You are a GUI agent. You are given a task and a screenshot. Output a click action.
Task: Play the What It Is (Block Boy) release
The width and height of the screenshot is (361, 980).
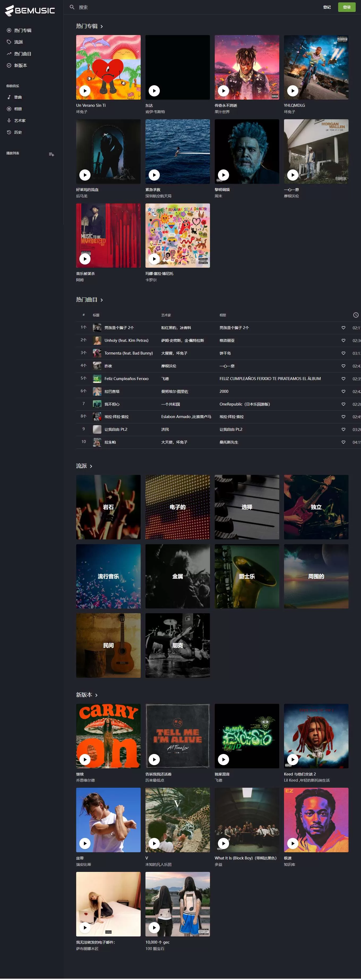(223, 843)
